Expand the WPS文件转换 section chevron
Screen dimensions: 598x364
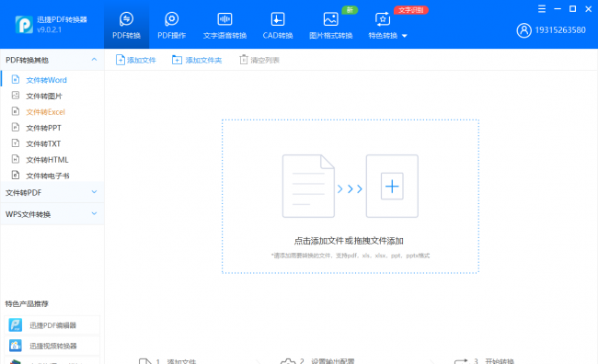point(94,214)
